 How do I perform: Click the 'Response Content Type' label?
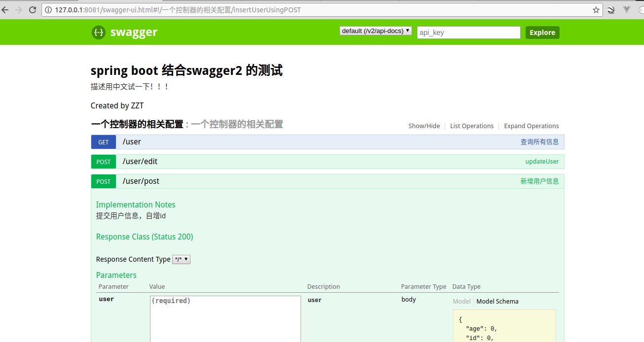(133, 259)
